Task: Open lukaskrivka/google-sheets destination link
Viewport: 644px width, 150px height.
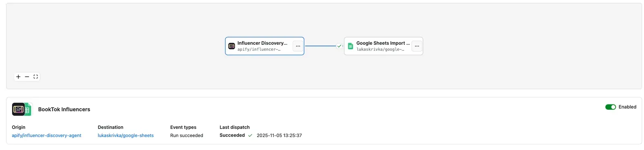Action: 126,135
